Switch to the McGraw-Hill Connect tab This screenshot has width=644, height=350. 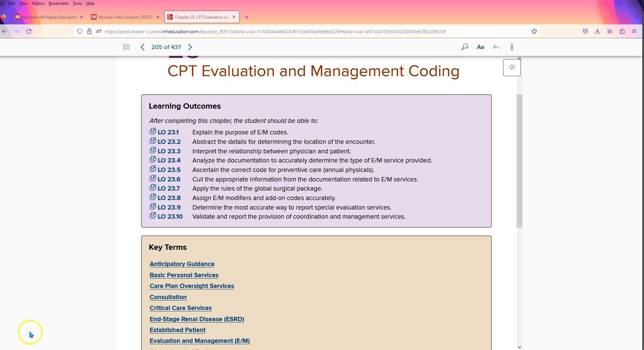tap(124, 17)
